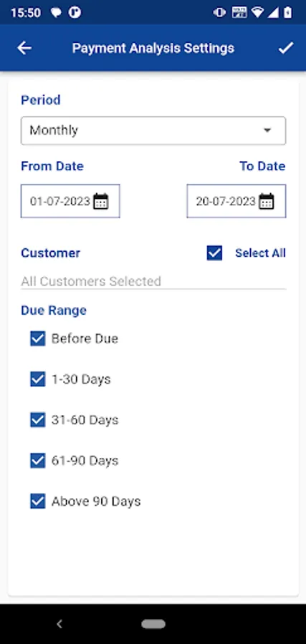Open the To Date calendar icon
The width and height of the screenshot is (306, 644).
tap(266, 201)
